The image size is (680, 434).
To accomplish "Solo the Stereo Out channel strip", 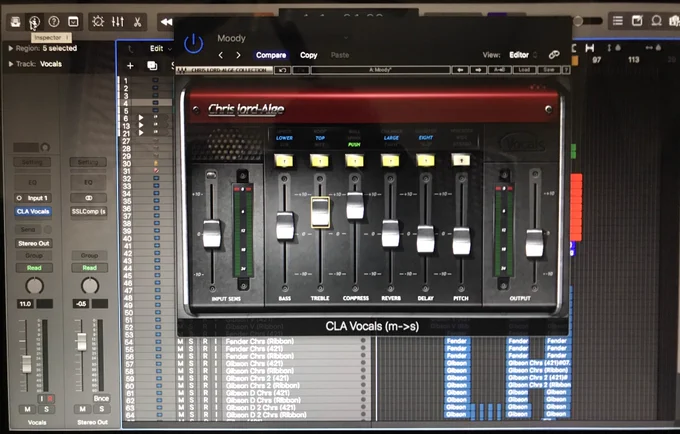I will (101, 409).
